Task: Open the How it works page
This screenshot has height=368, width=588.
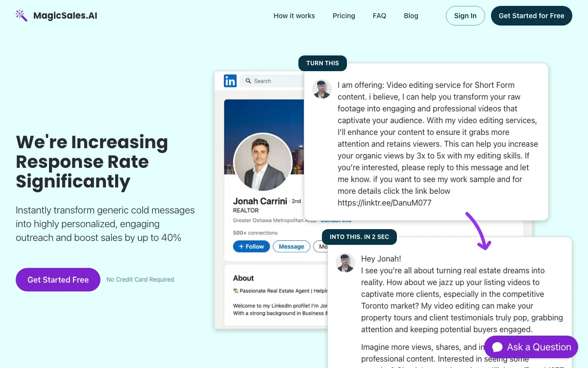Action: pyautogui.click(x=294, y=16)
